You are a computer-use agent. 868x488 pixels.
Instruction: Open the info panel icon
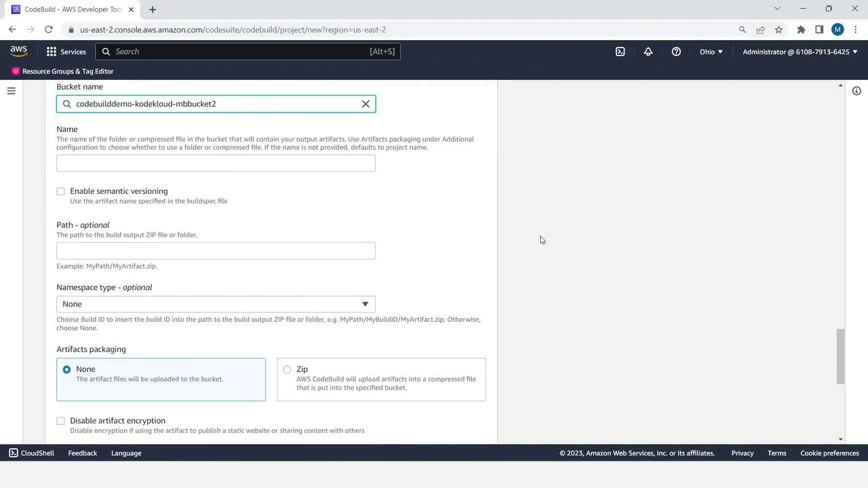pyautogui.click(x=856, y=91)
